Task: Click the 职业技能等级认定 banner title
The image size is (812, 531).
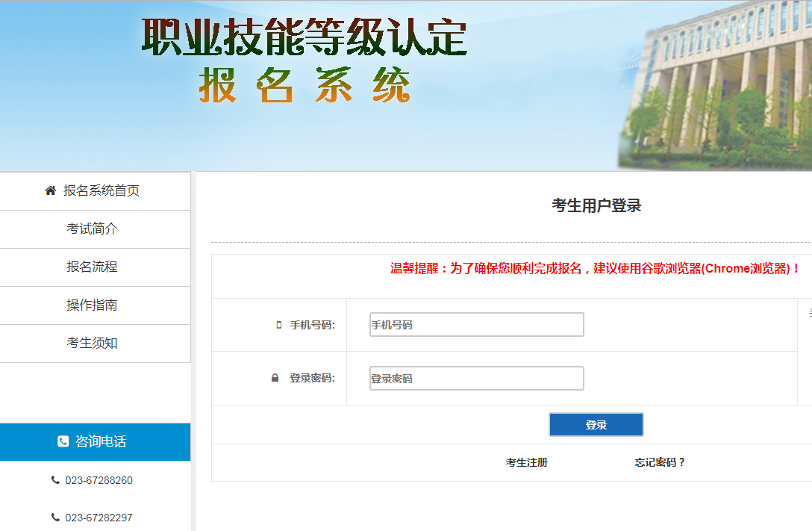Action: 304,37
